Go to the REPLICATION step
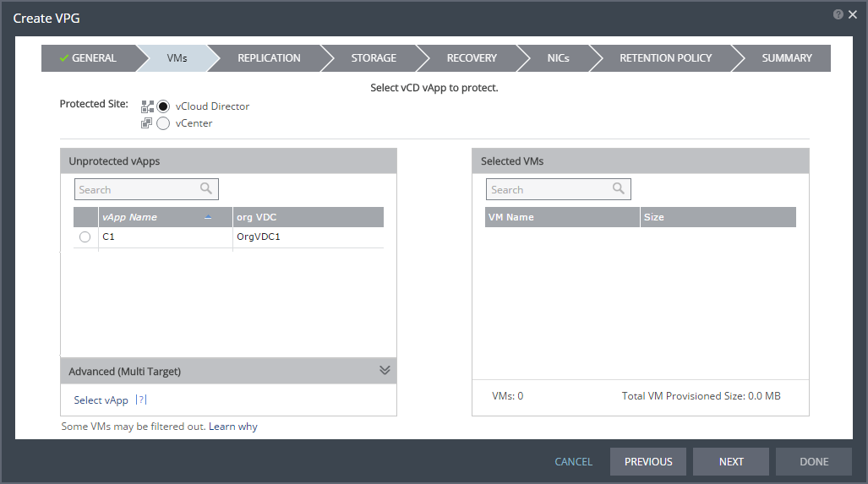The image size is (868, 484). pyautogui.click(x=269, y=58)
